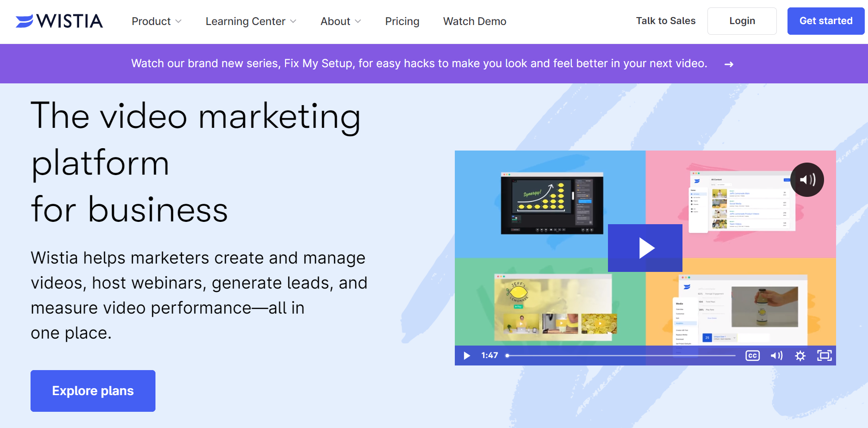Enter fullscreen with the fullscreen icon
Screen dimensions: 868x428
(x=825, y=356)
